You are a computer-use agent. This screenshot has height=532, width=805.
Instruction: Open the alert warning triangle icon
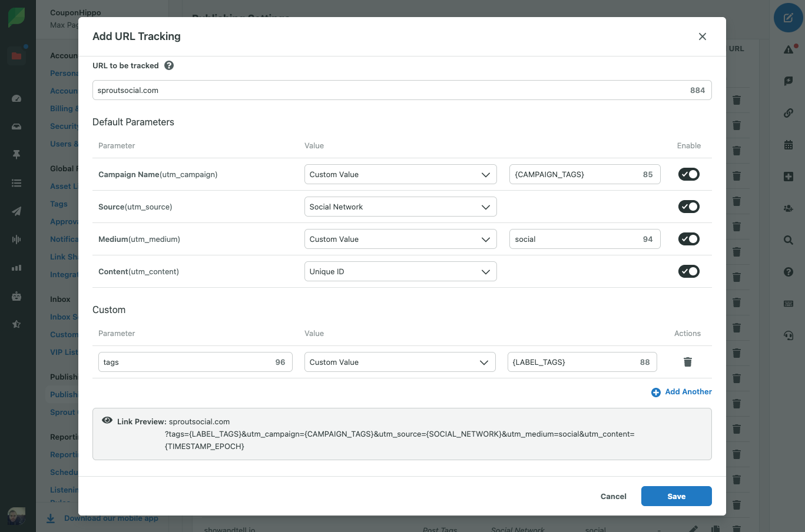[789, 49]
